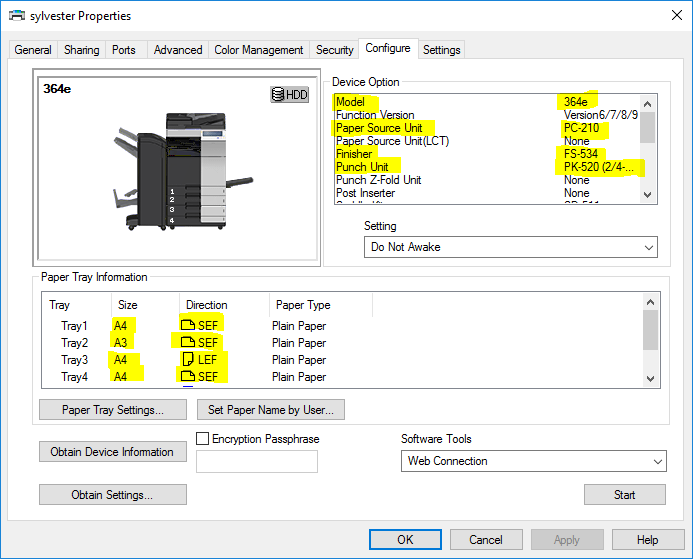Select the Paper Source Unit(LCT) row

(487, 141)
